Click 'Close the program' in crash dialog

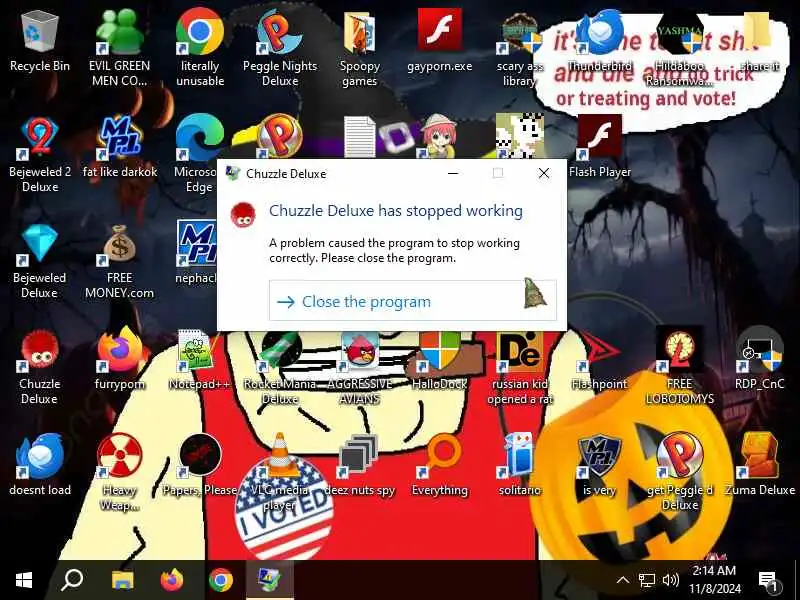pos(413,301)
